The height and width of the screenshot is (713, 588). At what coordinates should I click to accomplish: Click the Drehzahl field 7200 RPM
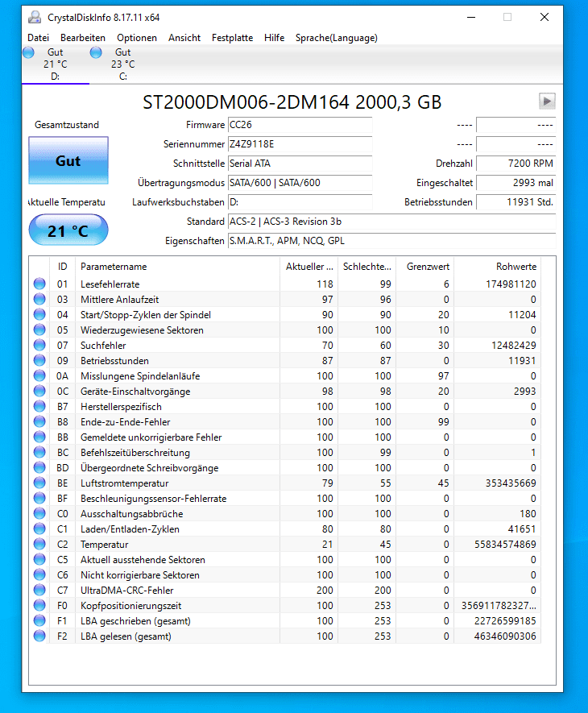coord(516,164)
